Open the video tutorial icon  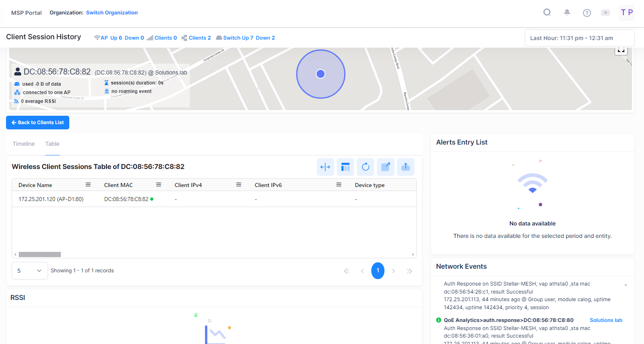606,13
